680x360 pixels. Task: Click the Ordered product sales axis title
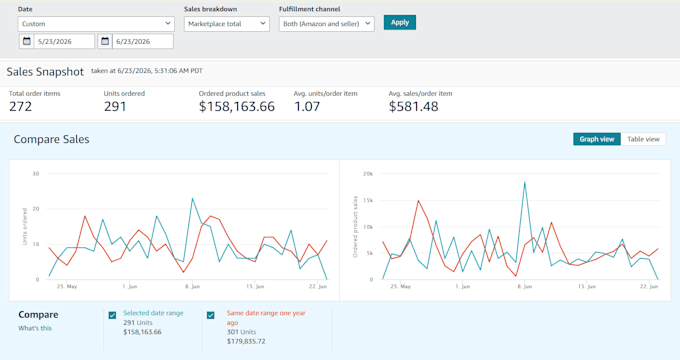click(x=355, y=226)
